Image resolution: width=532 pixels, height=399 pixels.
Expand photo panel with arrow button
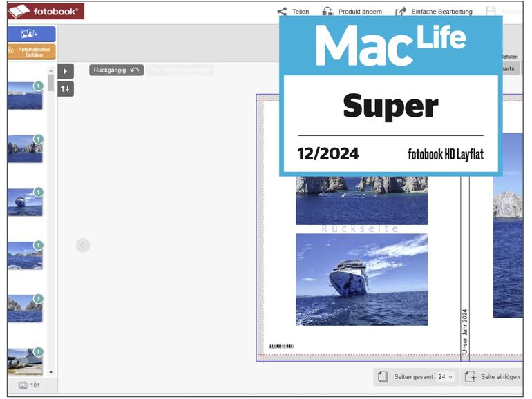(x=66, y=71)
